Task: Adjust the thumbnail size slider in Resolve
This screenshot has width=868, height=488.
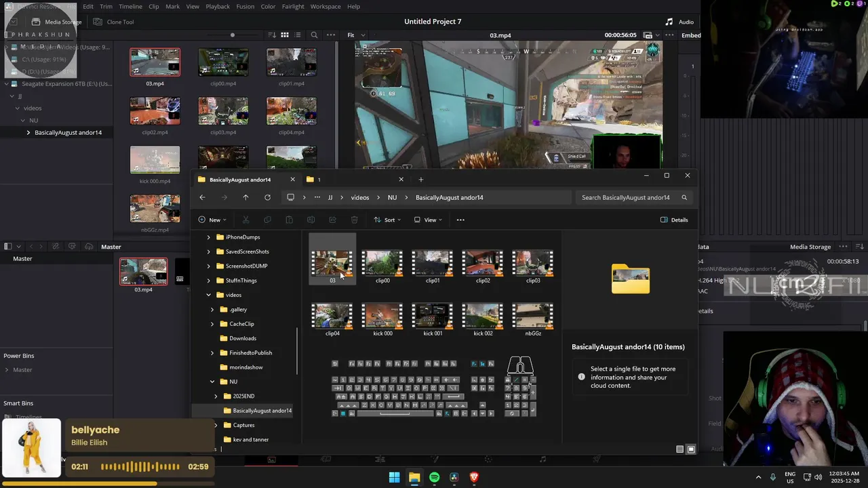Action: tap(233, 35)
